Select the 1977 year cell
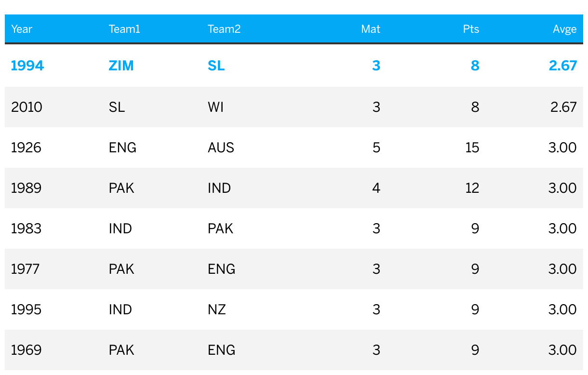This screenshot has width=588, height=375. pos(25,269)
